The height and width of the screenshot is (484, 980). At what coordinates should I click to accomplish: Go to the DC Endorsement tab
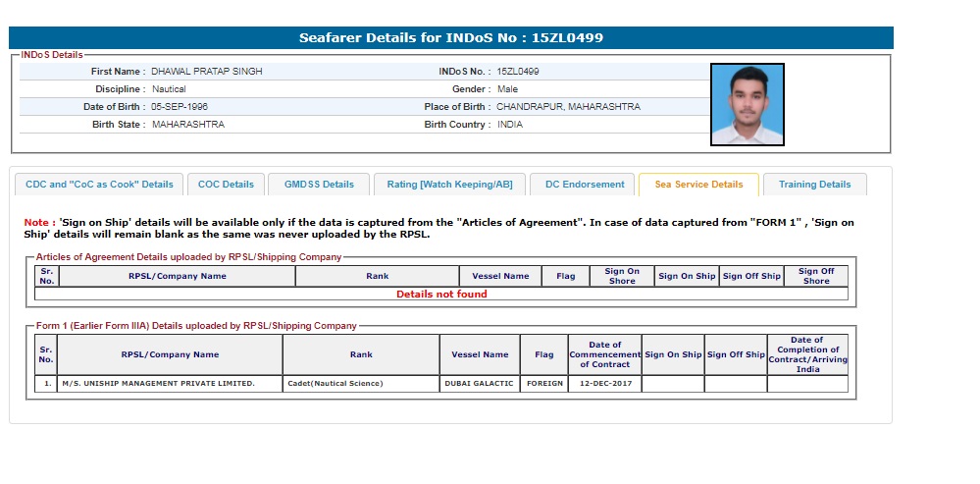click(585, 185)
